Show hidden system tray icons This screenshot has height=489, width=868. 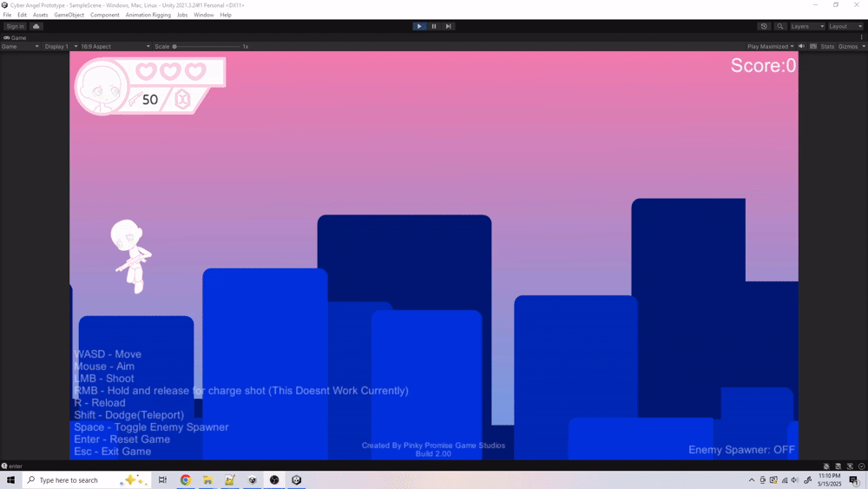[x=751, y=480]
